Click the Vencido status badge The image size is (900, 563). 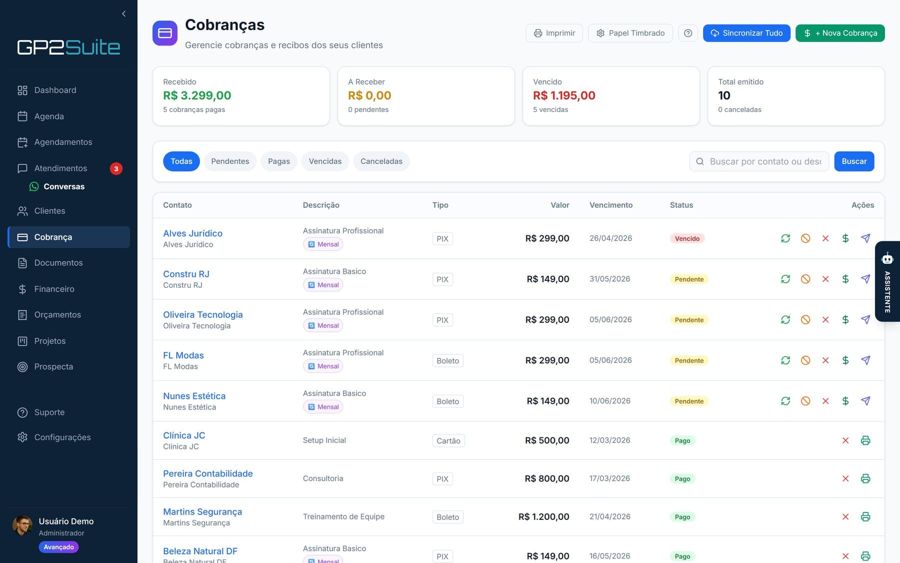click(687, 238)
